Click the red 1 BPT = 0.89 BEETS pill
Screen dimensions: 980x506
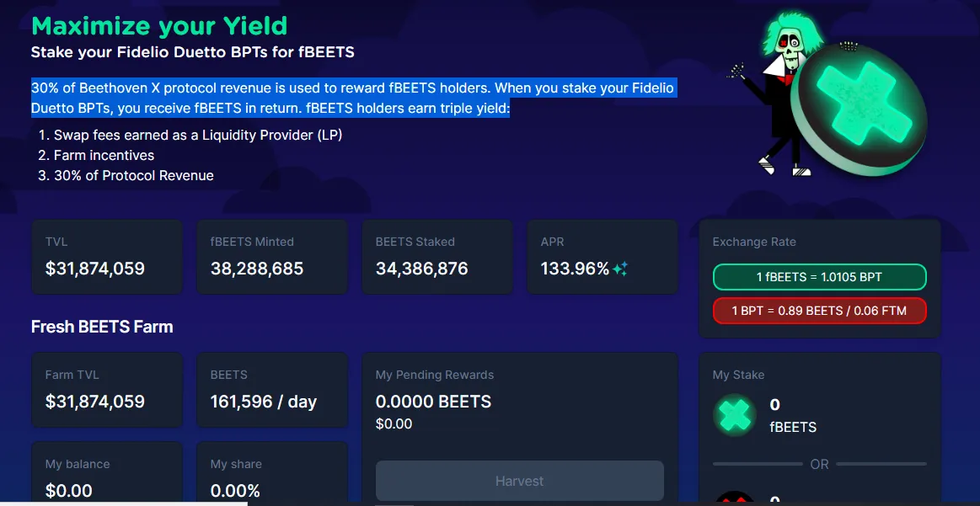(x=819, y=312)
